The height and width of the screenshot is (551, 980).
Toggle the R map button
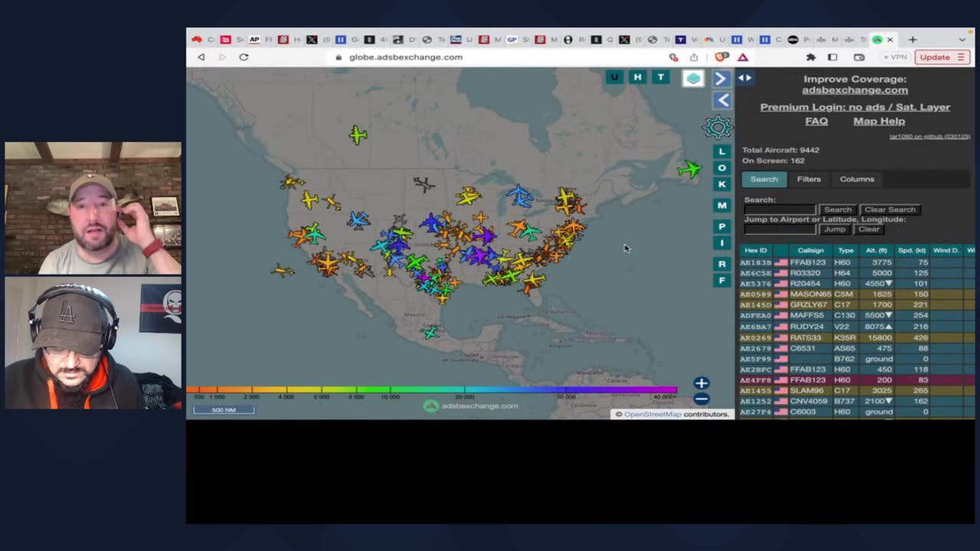coord(721,264)
